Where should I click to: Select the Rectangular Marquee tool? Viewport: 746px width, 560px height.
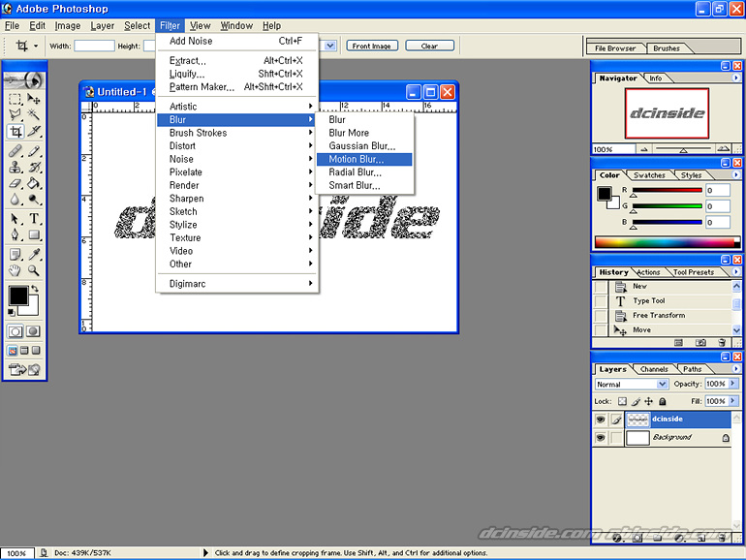(x=15, y=99)
